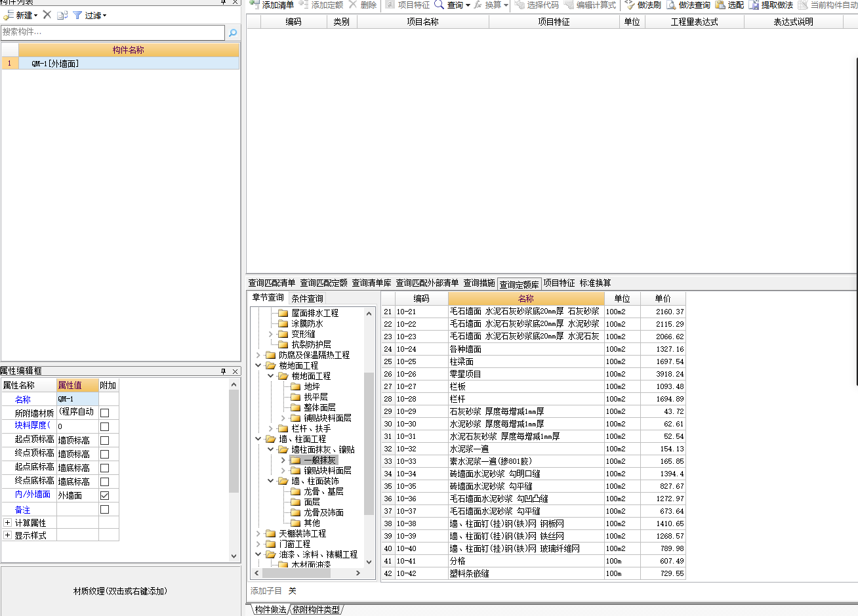The height and width of the screenshot is (616, 858).
Task: Click the 当前构件自动 toolbar icon
Action: click(803, 5)
